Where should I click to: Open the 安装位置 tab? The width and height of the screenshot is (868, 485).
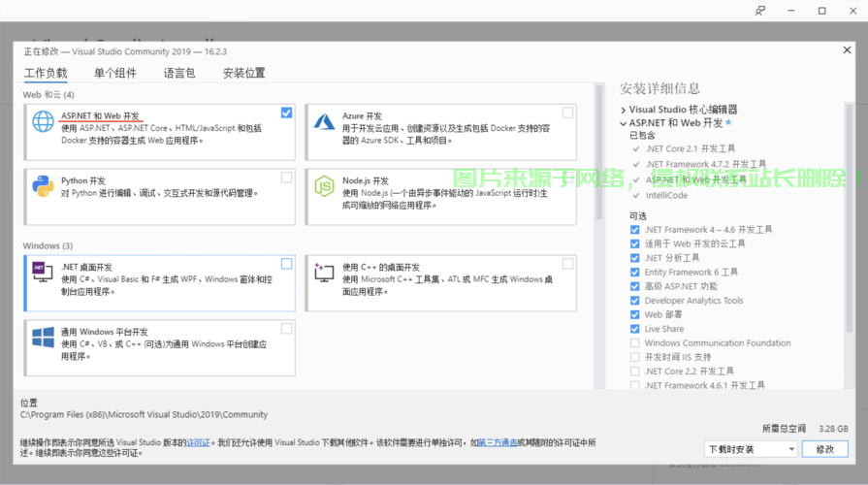pyautogui.click(x=243, y=73)
